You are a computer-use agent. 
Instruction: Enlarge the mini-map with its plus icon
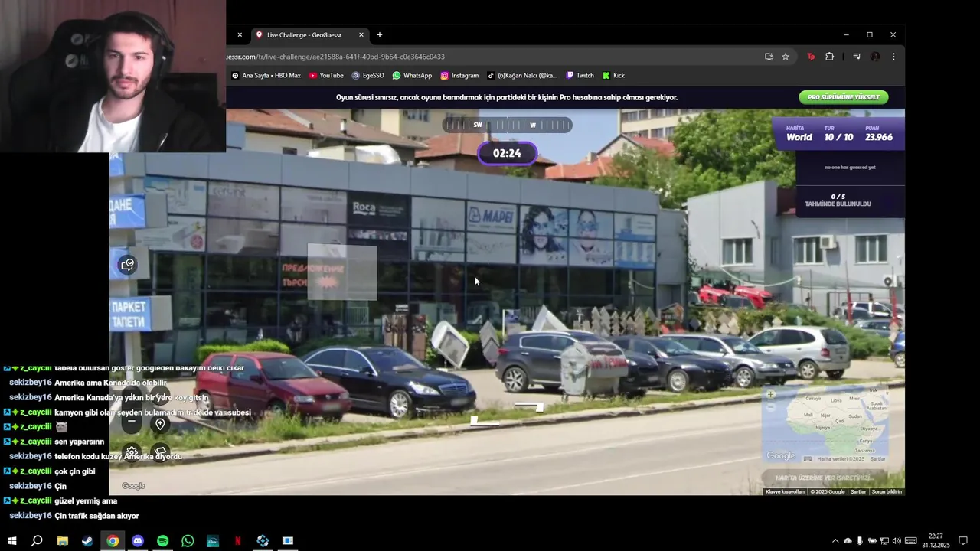click(771, 395)
